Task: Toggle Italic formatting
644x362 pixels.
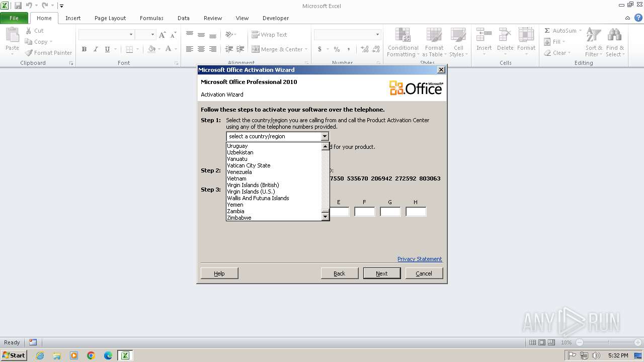Action: 96,49
